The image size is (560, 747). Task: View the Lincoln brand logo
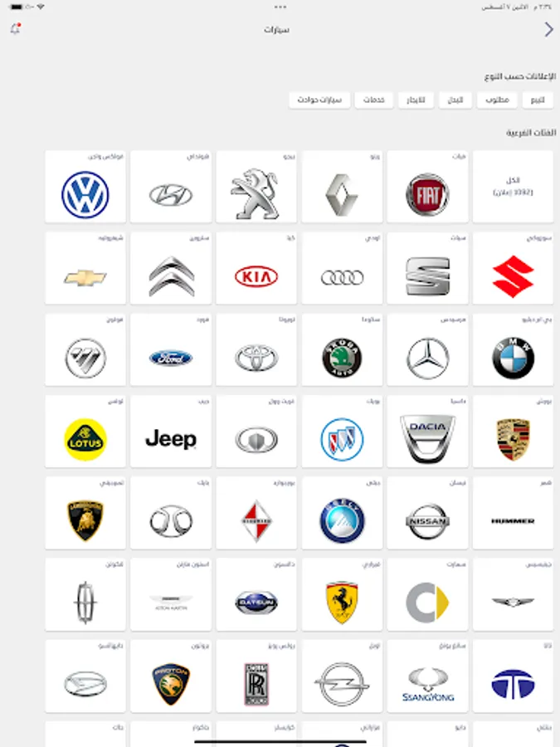(x=85, y=603)
